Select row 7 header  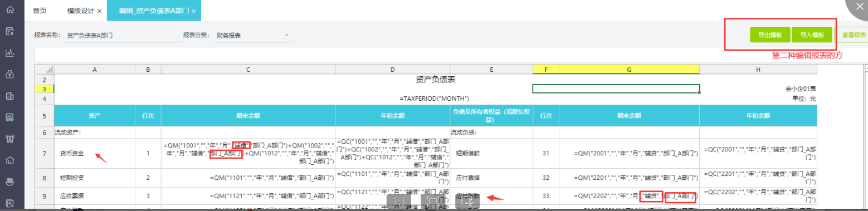click(x=44, y=153)
